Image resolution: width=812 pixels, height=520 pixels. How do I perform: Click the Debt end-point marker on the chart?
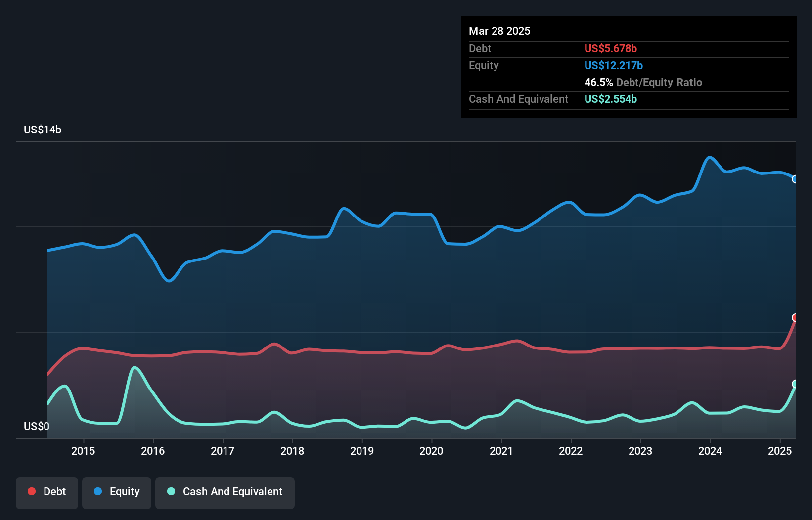click(x=795, y=317)
